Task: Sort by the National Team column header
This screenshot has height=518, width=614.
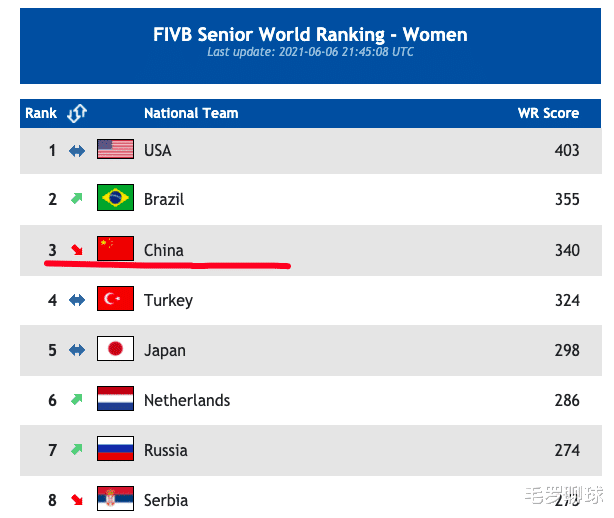Action: click(x=191, y=113)
